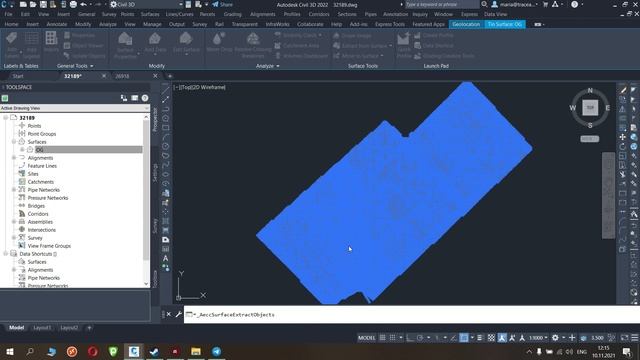The image size is (640, 360).
Task: Toggle the drawing grid display in the status bar
Action: pyautogui.click(x=382, y=338)
